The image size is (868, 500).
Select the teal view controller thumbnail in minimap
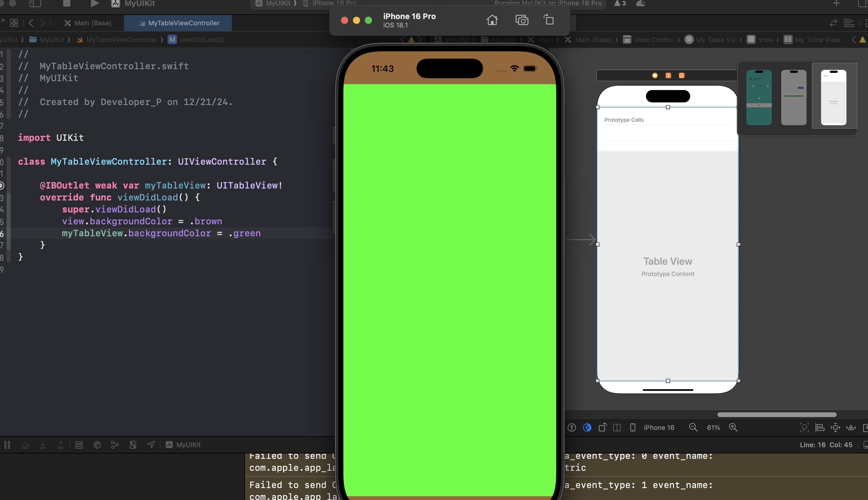tap(759, 98)
